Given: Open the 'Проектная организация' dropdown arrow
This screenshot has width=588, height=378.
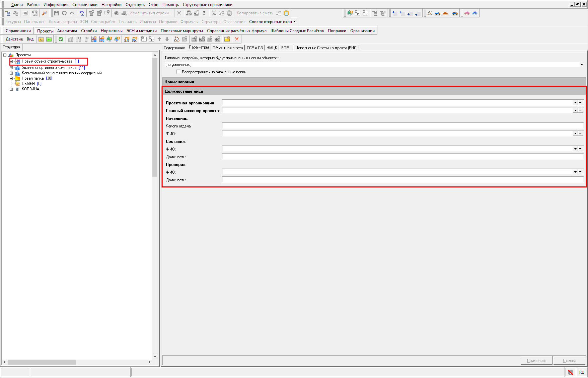Looking at the screenshot, I should [x=575, y=103].
